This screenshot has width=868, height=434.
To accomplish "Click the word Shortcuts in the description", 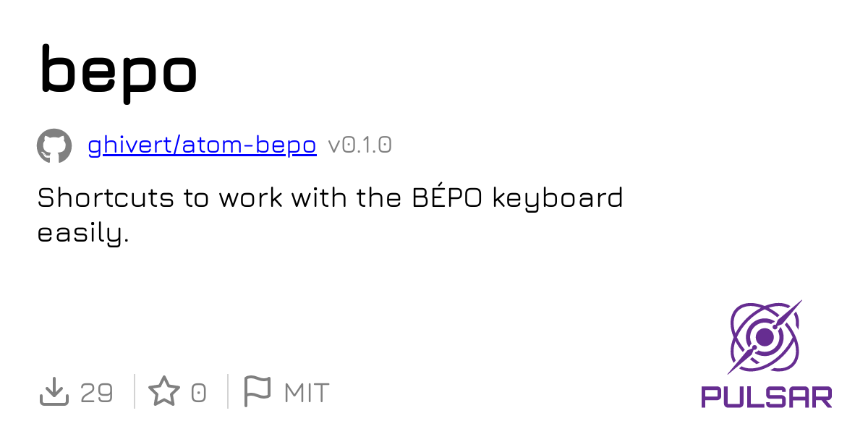I will point(106,197).
